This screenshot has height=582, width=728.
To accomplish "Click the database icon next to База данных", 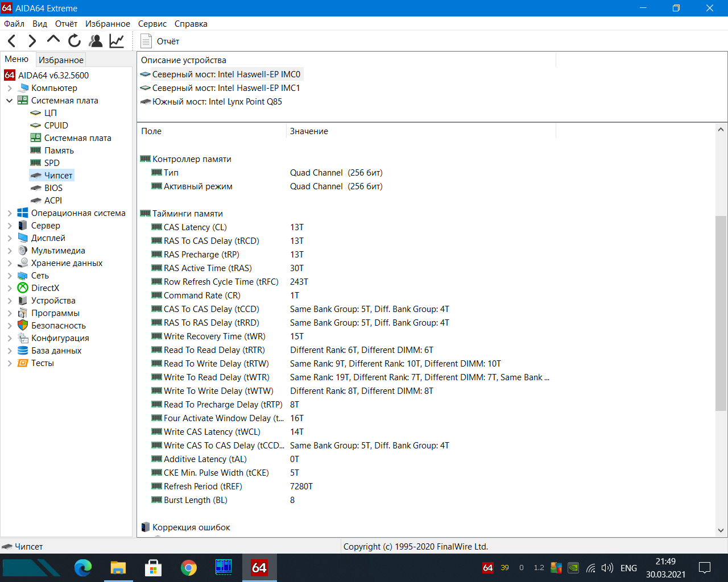I will tap(23, 351).
